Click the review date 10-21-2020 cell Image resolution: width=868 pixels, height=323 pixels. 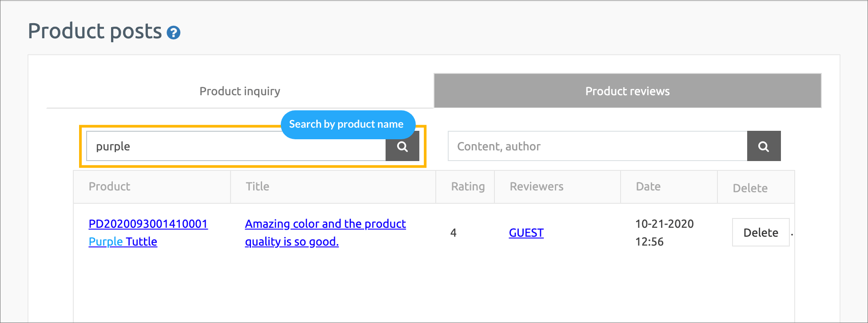pos(664,233)
